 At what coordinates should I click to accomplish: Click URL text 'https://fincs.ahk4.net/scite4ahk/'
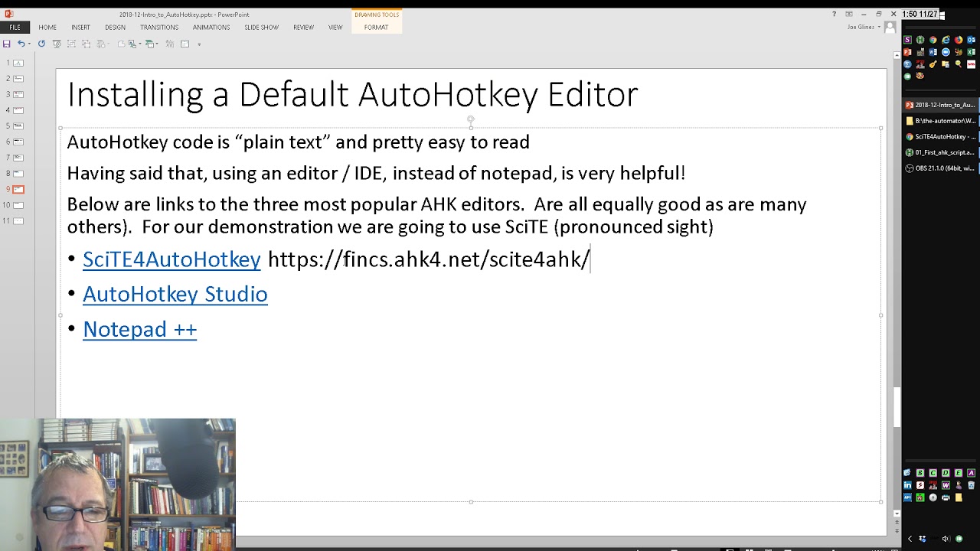[429, 259]
